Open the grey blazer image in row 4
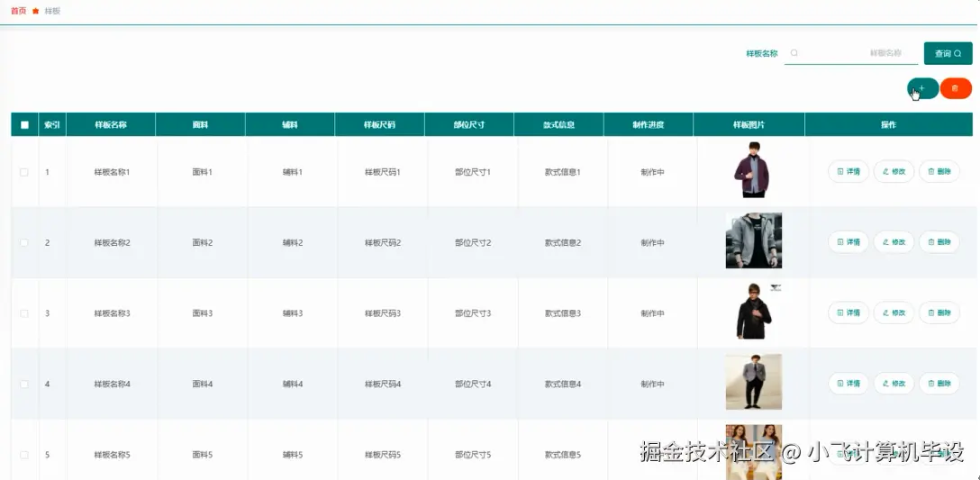 click(754, 382)
